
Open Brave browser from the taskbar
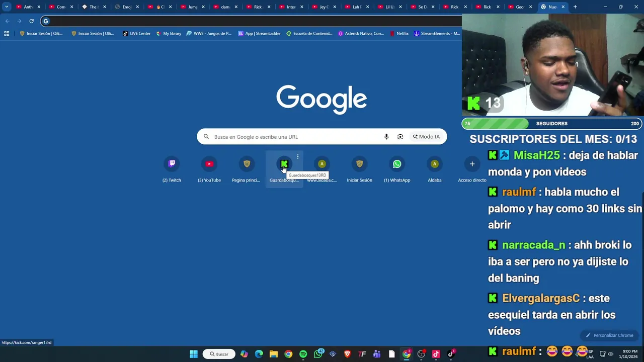click(x=347, y=354)
